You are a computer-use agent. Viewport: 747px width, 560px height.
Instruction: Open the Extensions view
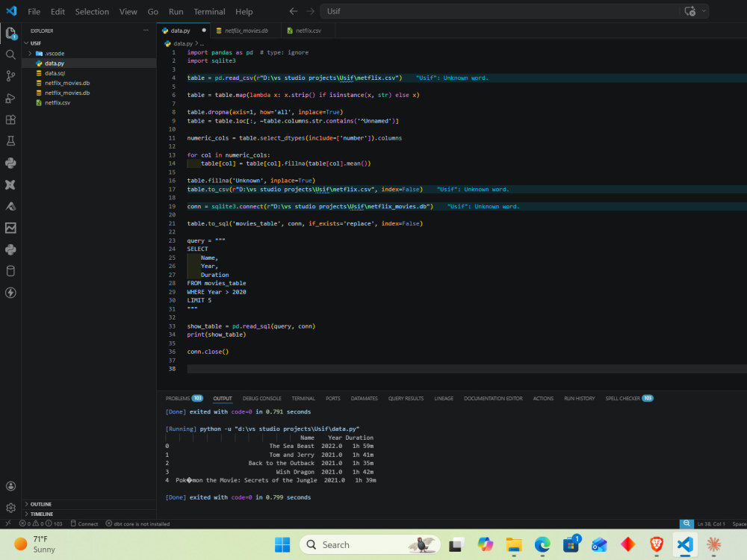coord(10,119)
